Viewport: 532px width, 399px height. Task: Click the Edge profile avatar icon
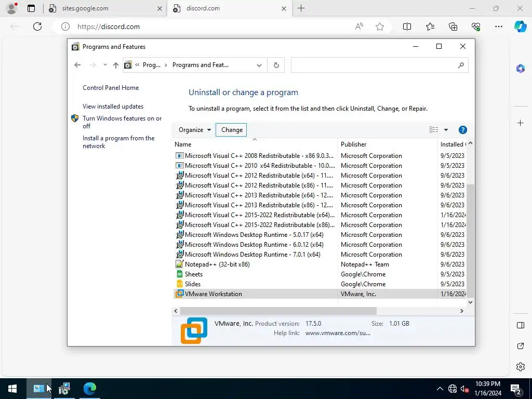pos(12,8)
